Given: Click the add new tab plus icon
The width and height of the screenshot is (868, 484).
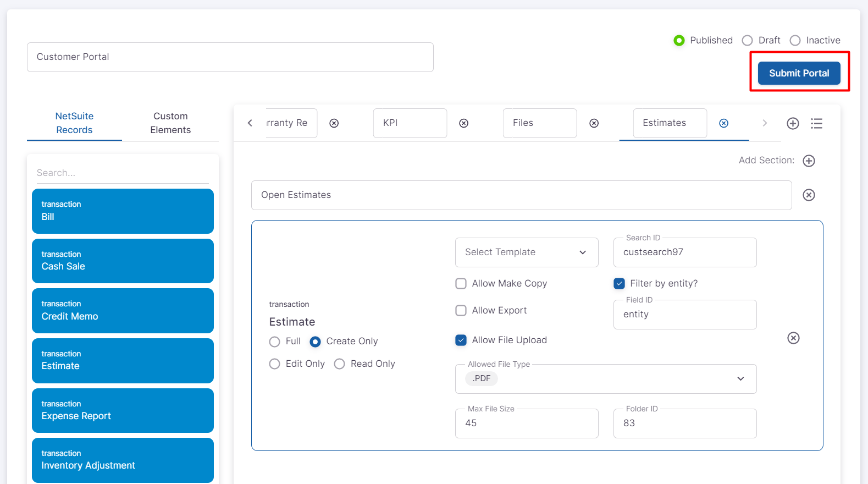Looking at the screenshot, I should [x=792, y=123].
